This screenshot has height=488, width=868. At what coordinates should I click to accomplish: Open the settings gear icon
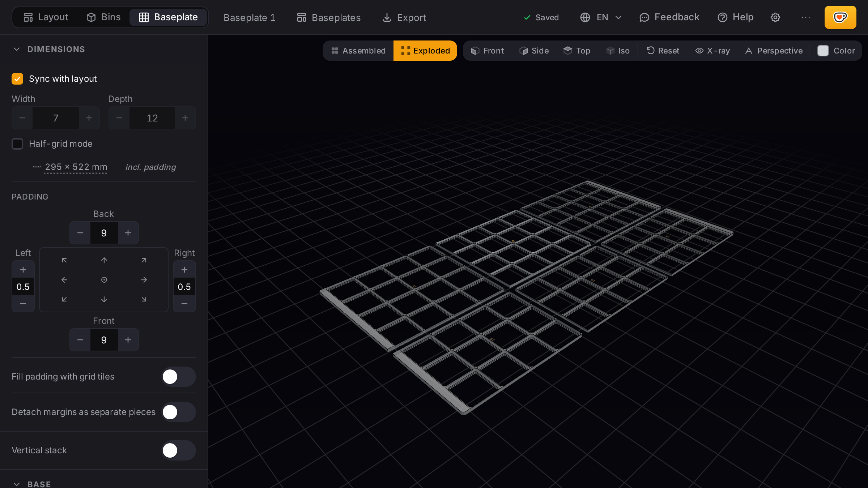click(x=775, y=17)
